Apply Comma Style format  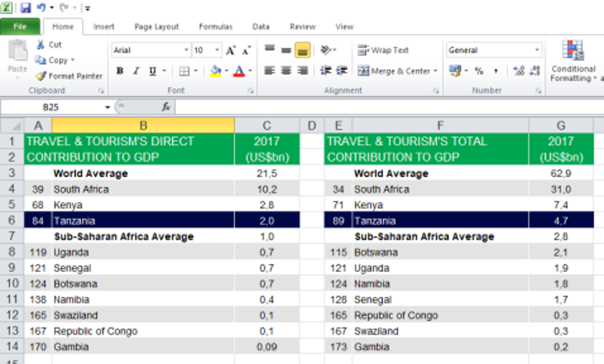pos(496,71)
